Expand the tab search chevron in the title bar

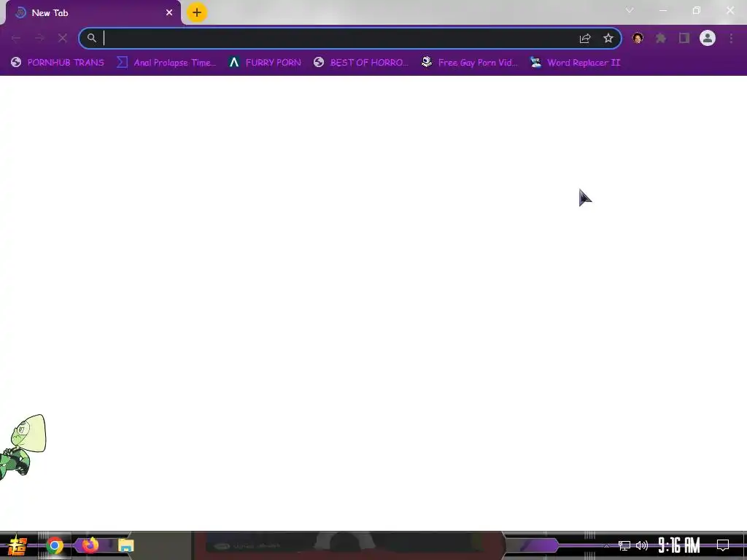tap(630, 10)
